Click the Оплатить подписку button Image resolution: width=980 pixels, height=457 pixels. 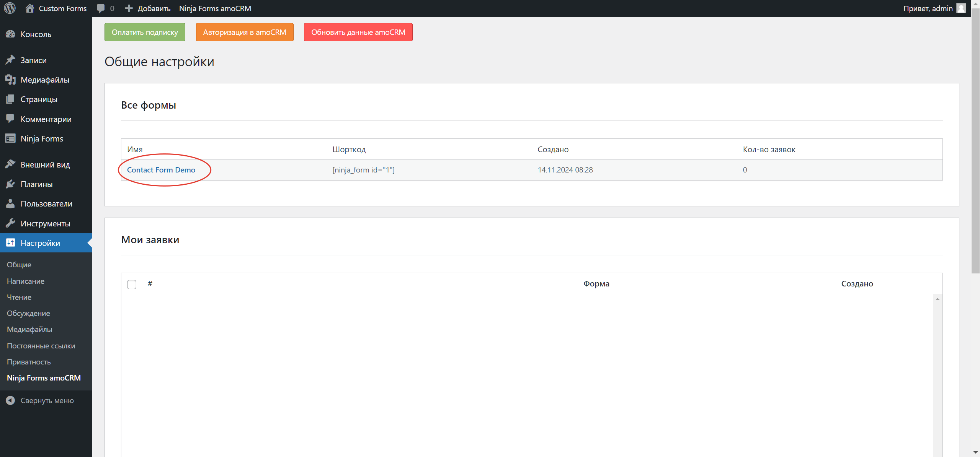click(144, 32)
